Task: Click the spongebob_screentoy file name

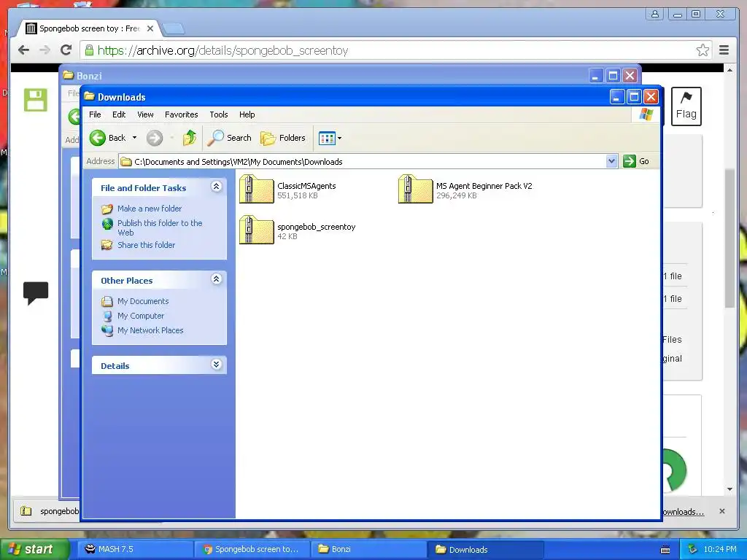Action: point(317,227)
